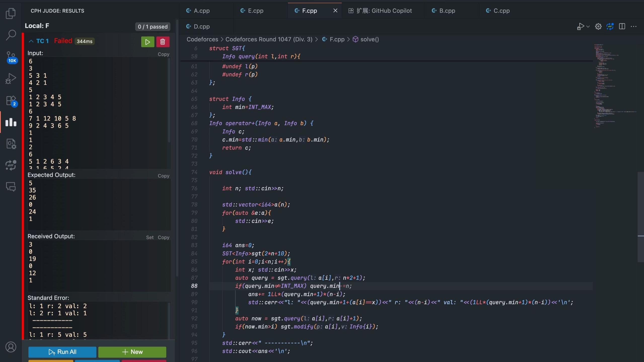Click solve() symbol icon in breadcrumb
644x362 pixels.
355,39
